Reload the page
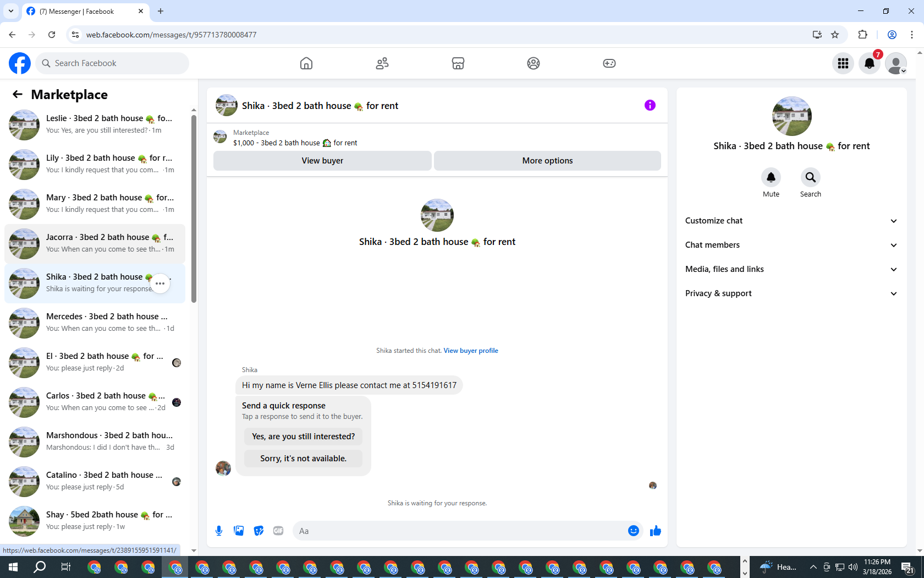This screenshot has height=578, width=924. 52,35
